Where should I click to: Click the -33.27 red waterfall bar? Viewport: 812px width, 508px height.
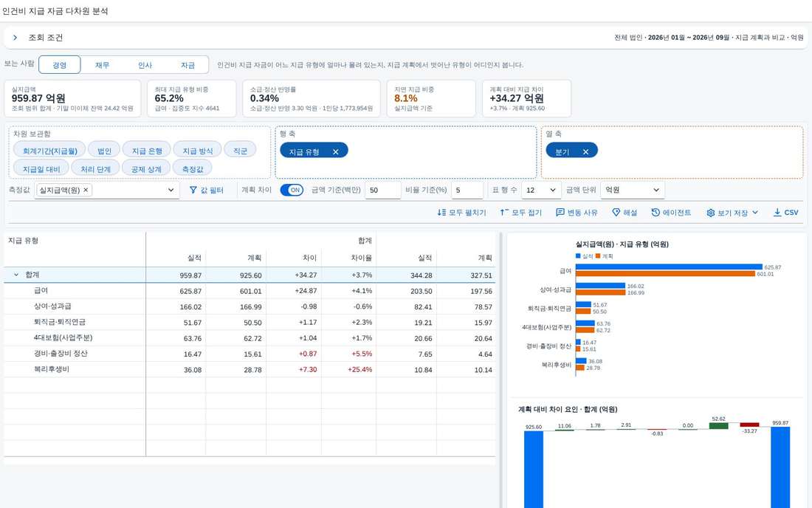(x=749, y=425)
